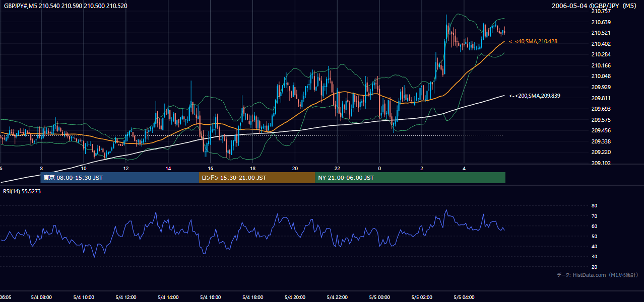Click the 5/5 00:00 time label
Viewport: 644px width, 302px height.
click(380, 297)
